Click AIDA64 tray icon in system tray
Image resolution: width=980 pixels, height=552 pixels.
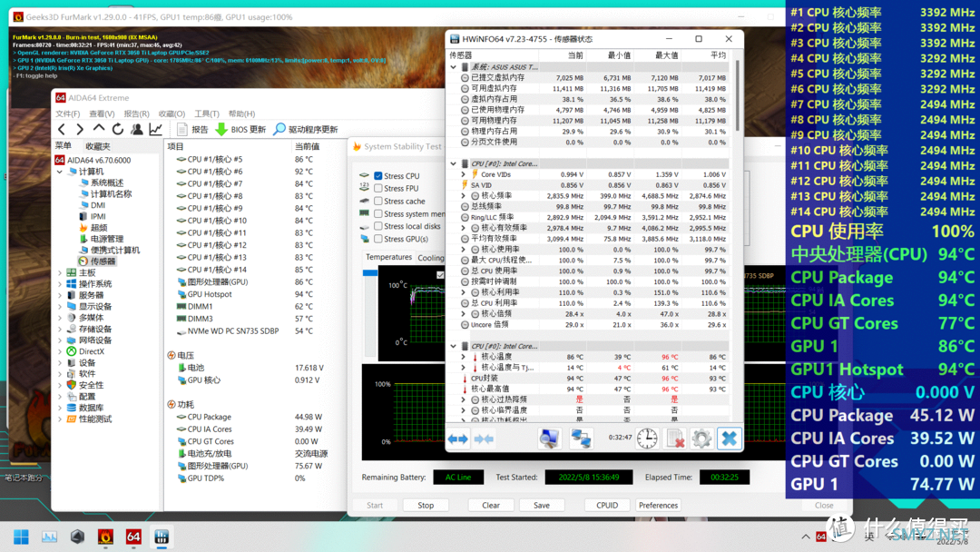[821, 537]
